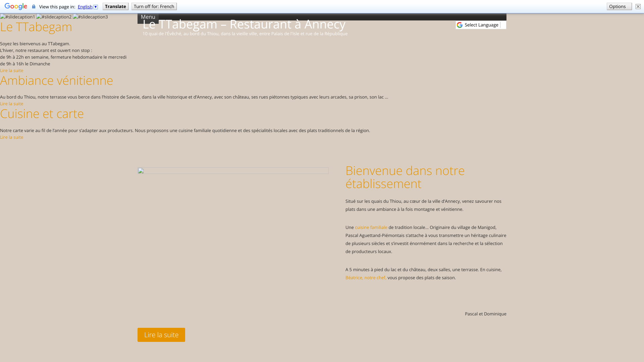The height and width of the screenshot is (362, 644).
Task: Click the broken image above welcome section
Action: tap(233, 171)
